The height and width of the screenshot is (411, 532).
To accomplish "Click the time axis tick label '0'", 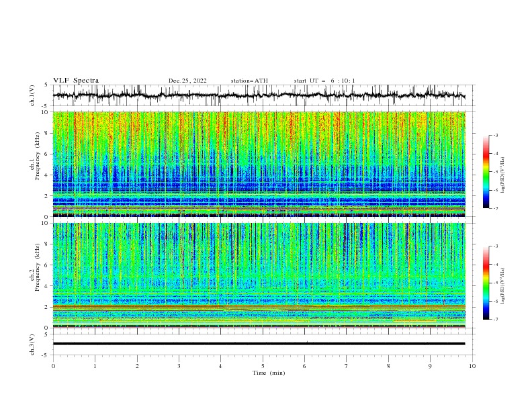I will pos(53,366).
